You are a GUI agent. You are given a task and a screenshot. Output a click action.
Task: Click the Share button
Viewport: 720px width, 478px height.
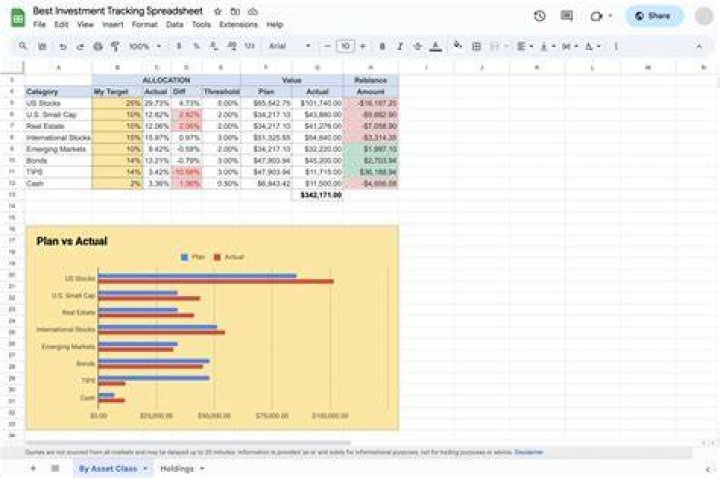click(x=654, y=16)
